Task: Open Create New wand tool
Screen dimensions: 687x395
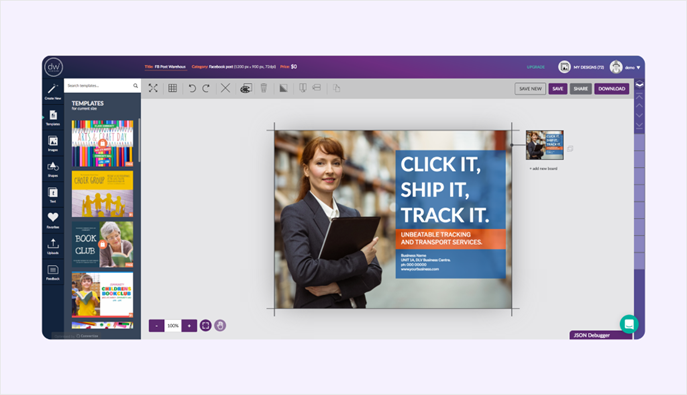Action: [x=53, y=91]
